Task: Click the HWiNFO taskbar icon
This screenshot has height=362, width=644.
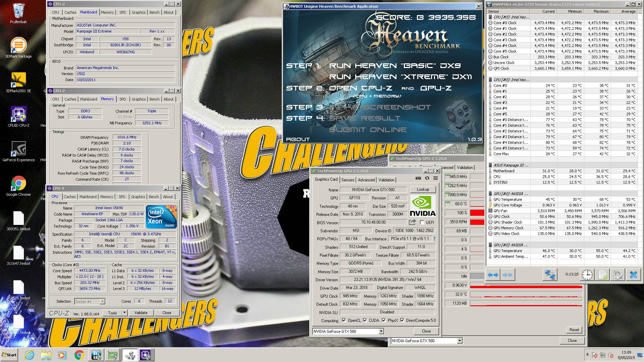Action: (x=96, y=355)
